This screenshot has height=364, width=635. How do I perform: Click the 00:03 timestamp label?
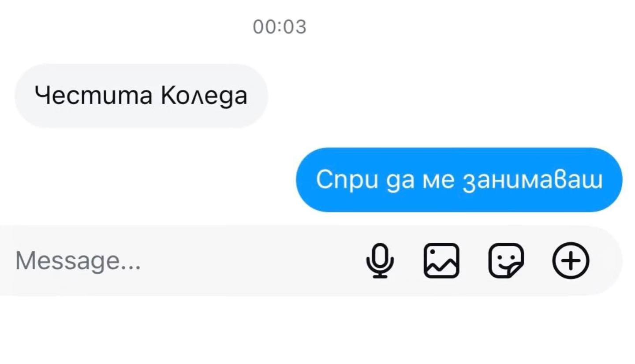point(280,27)
